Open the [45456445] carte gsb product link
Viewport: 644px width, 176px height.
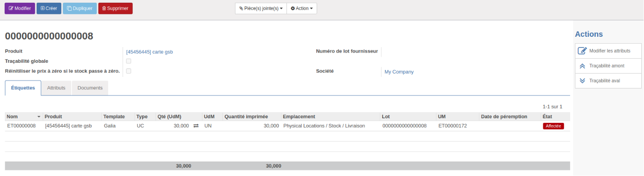pyautogui.click(x=150, y=52)
